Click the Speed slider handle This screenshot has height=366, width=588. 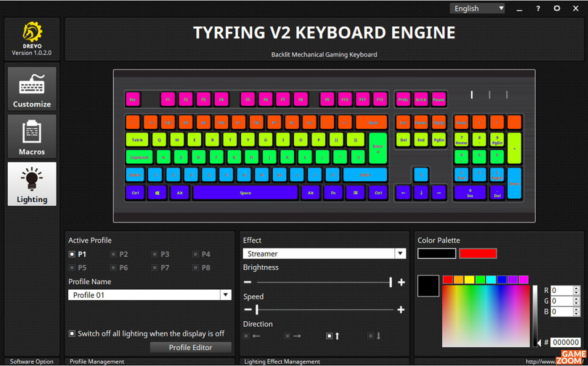(257, 310)
